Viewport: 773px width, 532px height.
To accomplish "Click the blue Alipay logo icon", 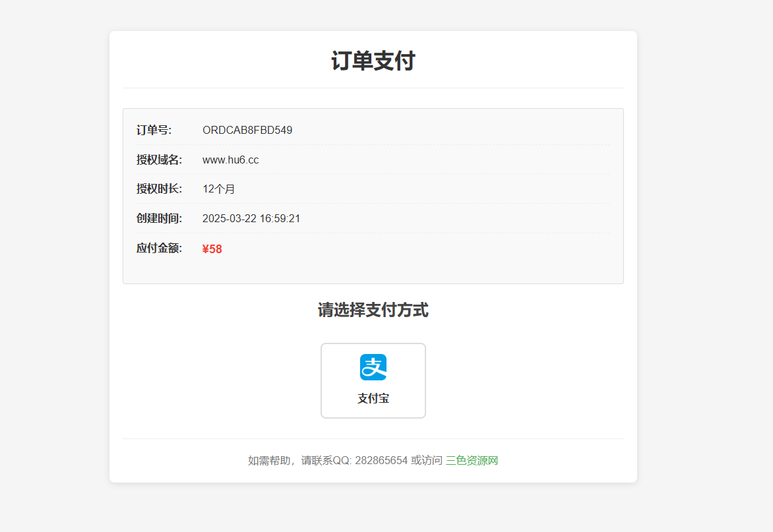I will (x=373, y=367).
